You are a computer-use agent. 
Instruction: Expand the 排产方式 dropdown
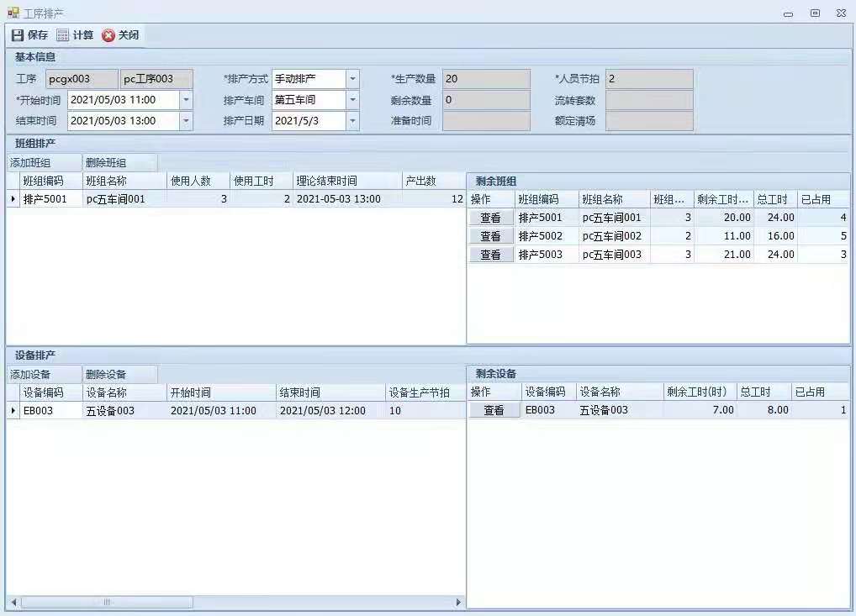(352, 79)
